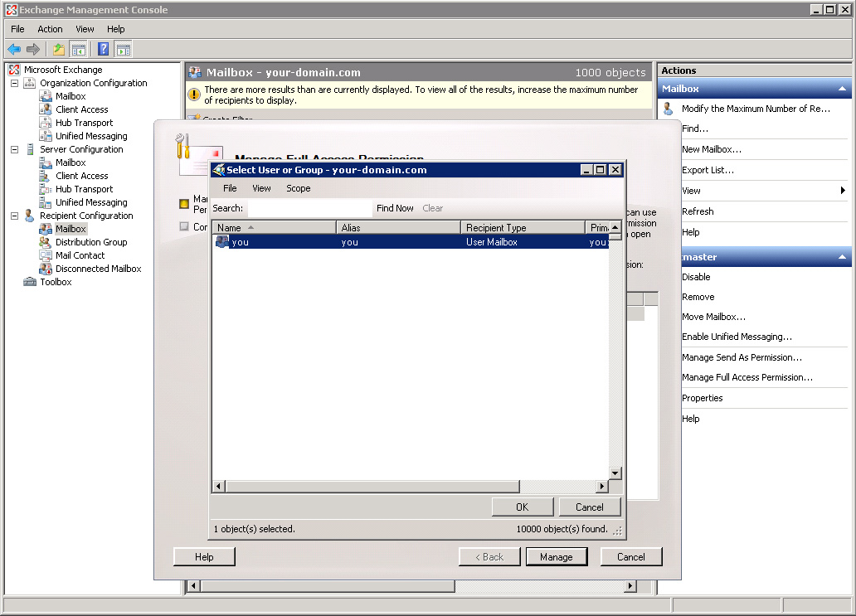Screen dimensions: 856x616
Task: Click Enable Unified Messaging action
Action: tap(737, 337)
